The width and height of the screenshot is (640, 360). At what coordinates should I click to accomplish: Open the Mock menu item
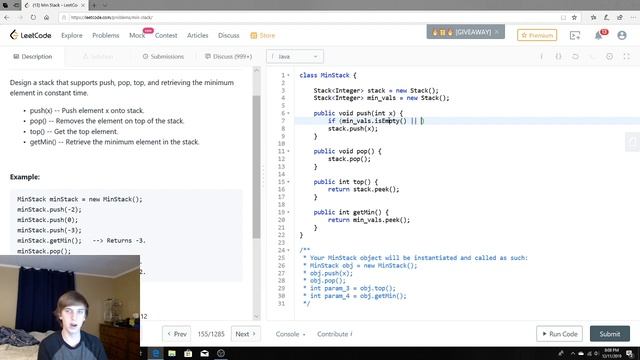pos(137,36)
